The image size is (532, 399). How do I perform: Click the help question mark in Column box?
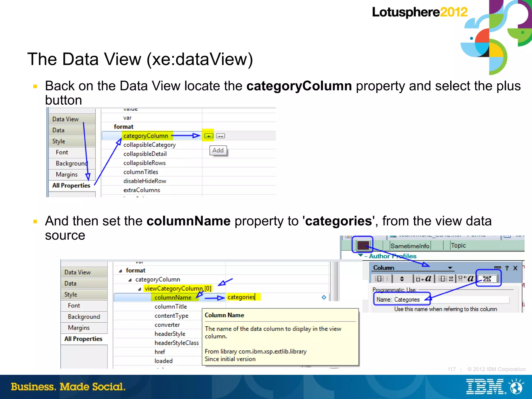(x=507, y=268)
